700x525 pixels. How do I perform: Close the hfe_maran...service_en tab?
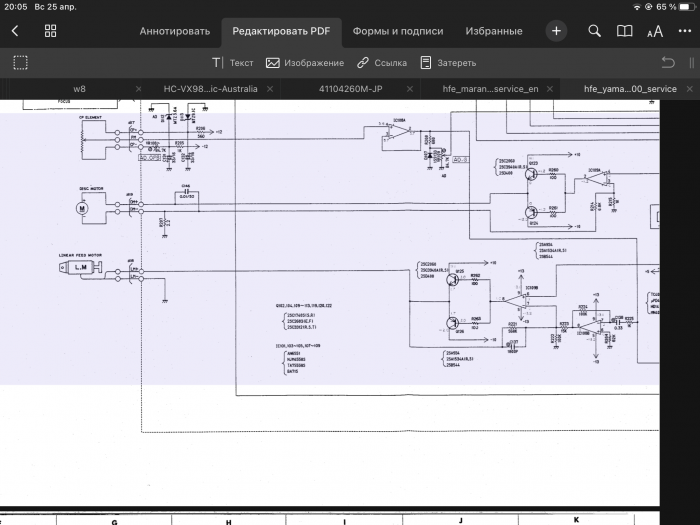pyautogui.click(x=550, y=89)
